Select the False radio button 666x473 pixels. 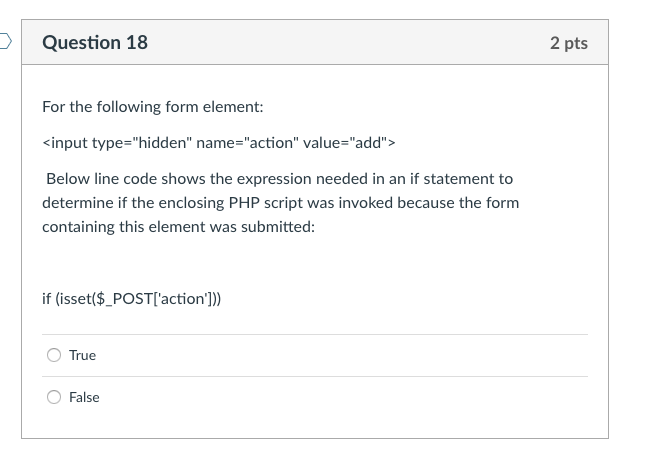coord(54,397)
